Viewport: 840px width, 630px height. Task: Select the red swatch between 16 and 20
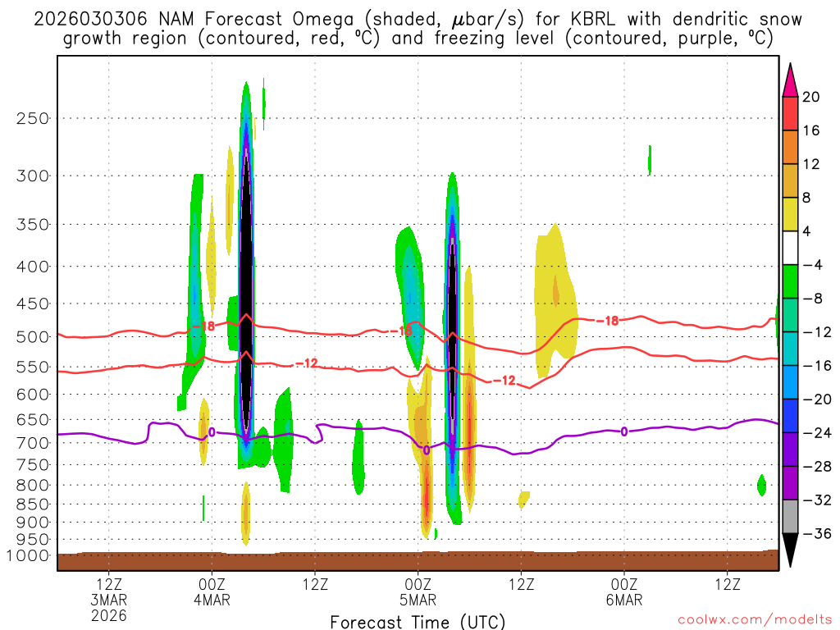click(790, 113)
